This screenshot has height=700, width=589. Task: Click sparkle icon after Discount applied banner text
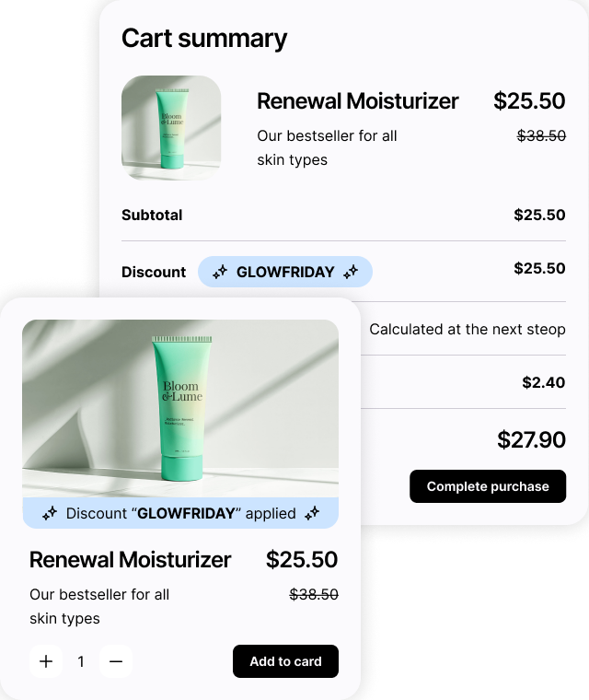pos(312,513)
